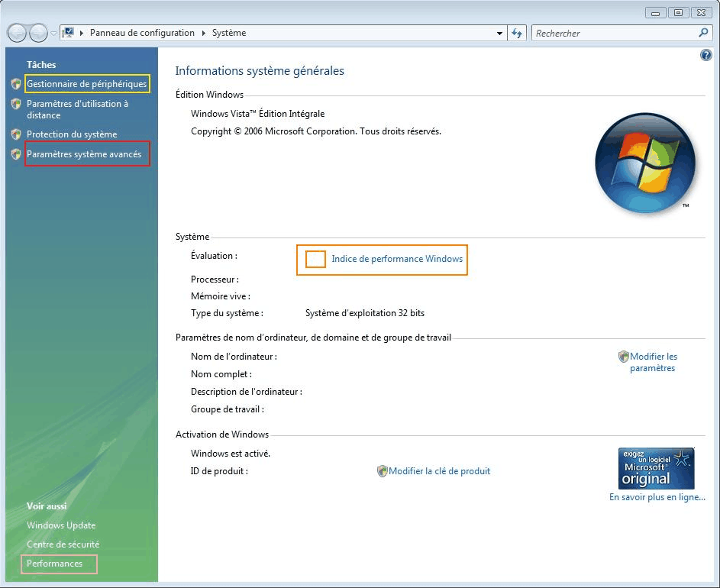Open Paramètres système avancés
Screen dimensions: 720x588
[84, 154]
